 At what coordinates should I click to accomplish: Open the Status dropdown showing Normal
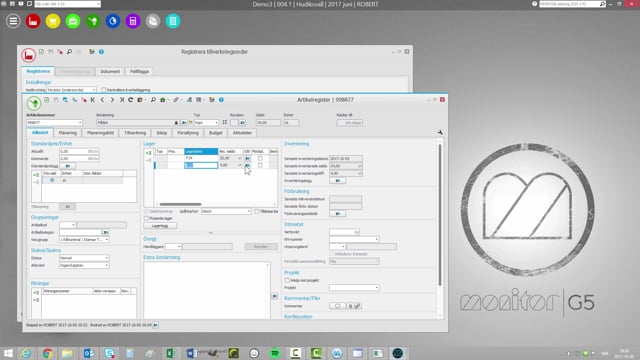point(107,258)
